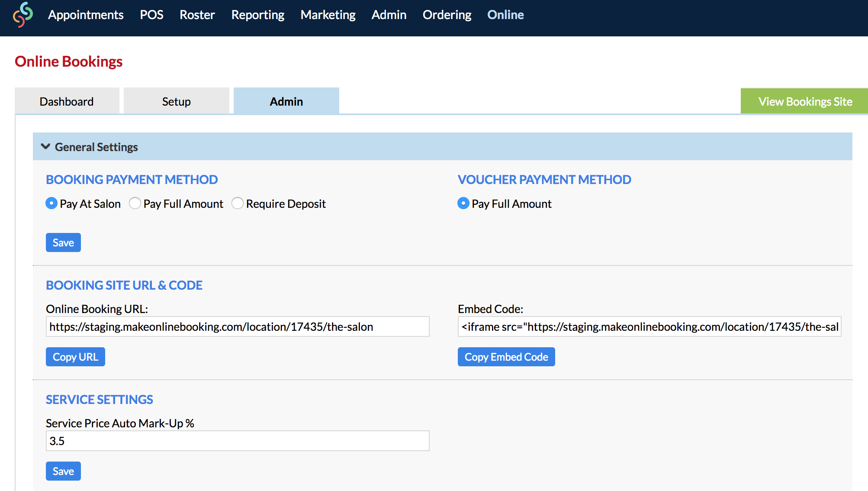Click the Voucher Payment Method heading

tap(544, 179)
